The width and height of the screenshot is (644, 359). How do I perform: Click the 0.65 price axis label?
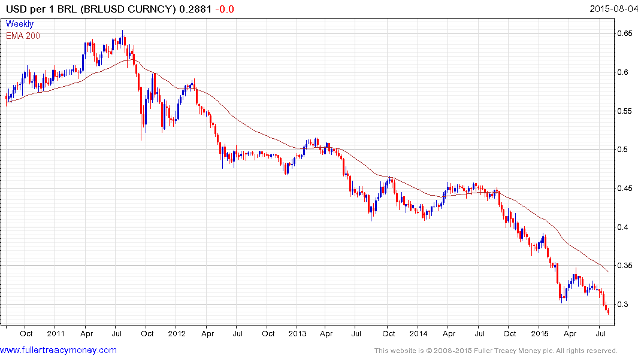[626, 34]
